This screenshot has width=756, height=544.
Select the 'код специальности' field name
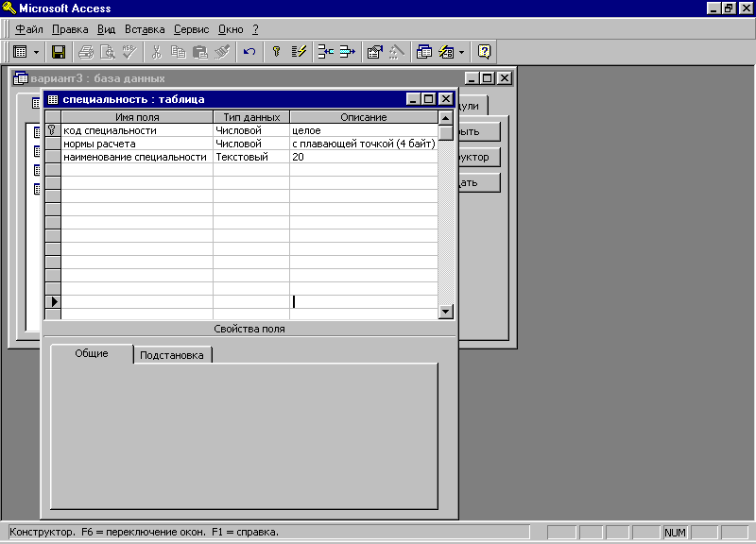tap(137, 130)
